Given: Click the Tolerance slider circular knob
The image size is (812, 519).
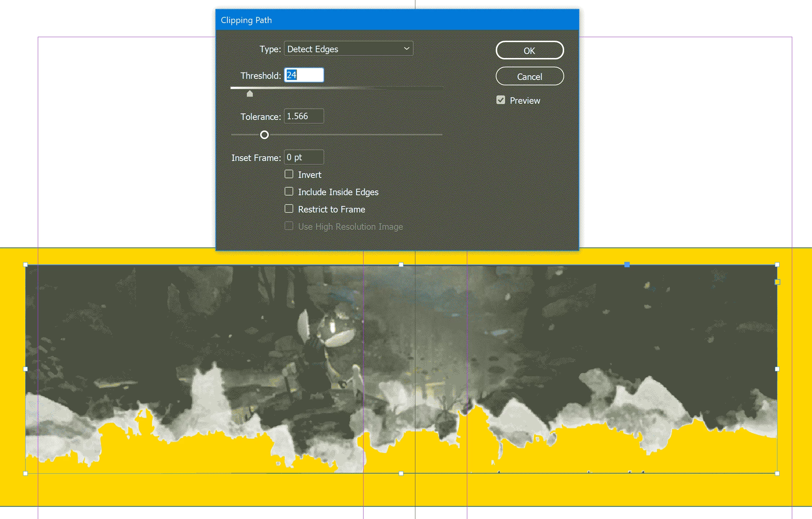Looking at the screenshot, I should click(264, 135).
